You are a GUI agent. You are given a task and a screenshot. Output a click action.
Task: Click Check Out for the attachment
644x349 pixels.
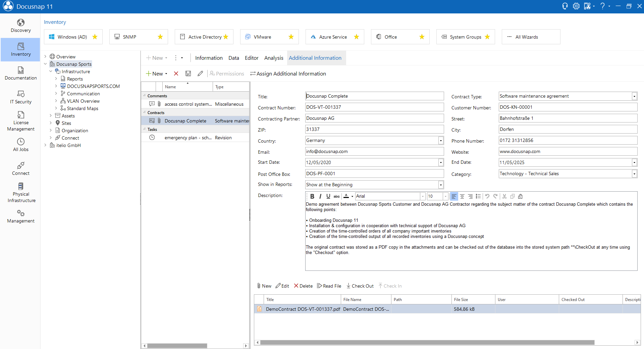360,286
